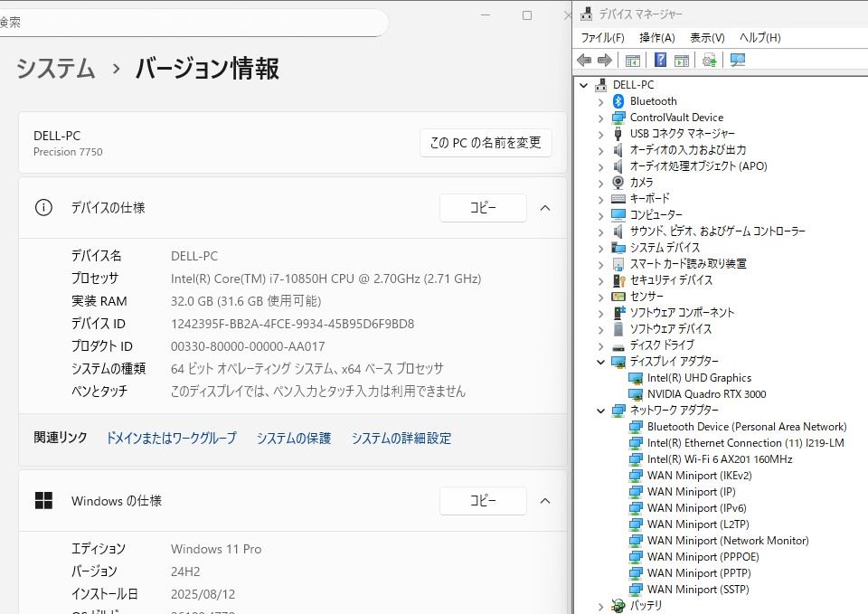
Task: Expand the ソフトウェア デバイス arrow
Action: point(601,330)
